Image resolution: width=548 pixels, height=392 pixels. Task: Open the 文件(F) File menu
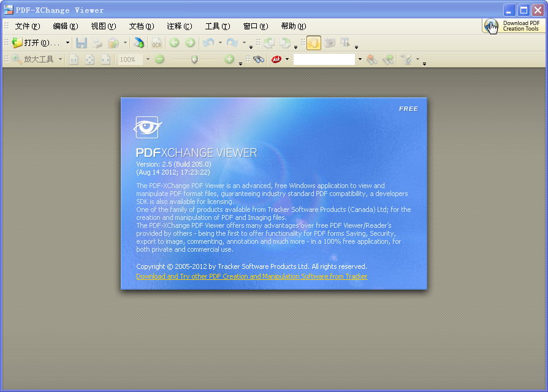27,26
